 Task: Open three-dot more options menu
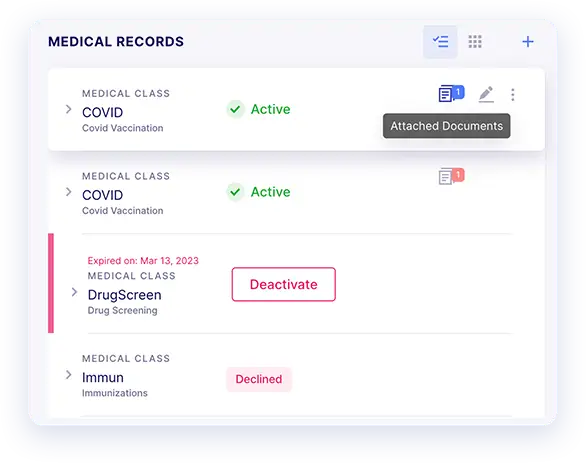click(x=513, y=95)
